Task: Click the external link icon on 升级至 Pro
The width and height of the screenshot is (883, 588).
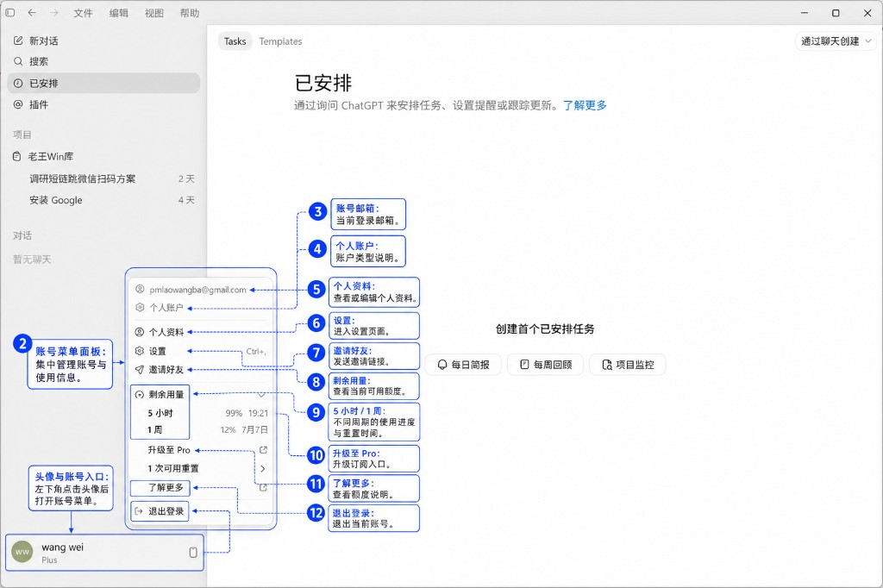Action: coord(263,450)
